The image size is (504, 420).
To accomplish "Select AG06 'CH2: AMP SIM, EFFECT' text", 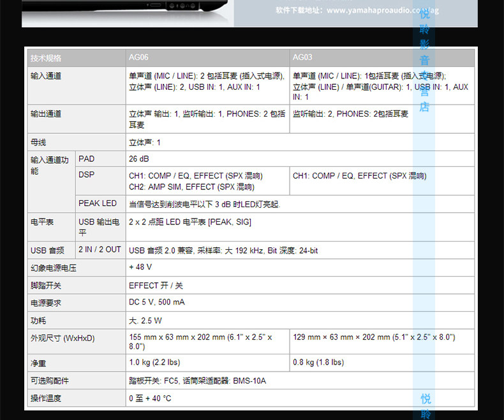I will (191, 187).
